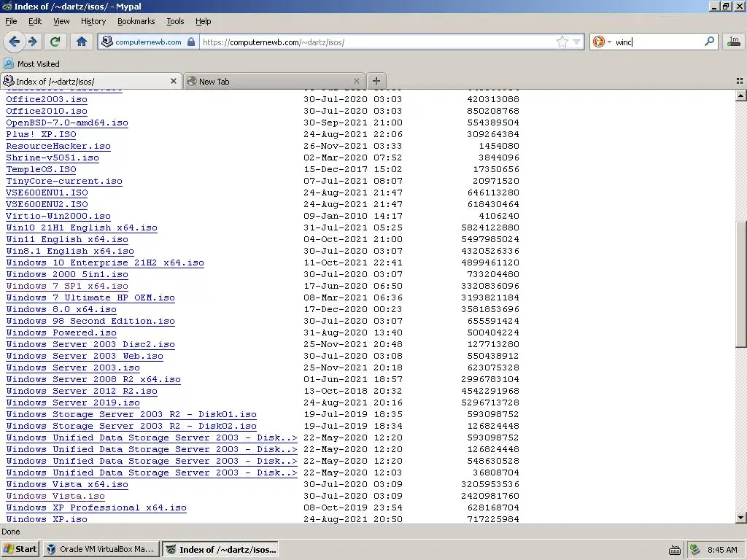The height and width of the screenshot is (560, 747).
Task: Click Windows Powered.iso link
Action: coord(61,332)
